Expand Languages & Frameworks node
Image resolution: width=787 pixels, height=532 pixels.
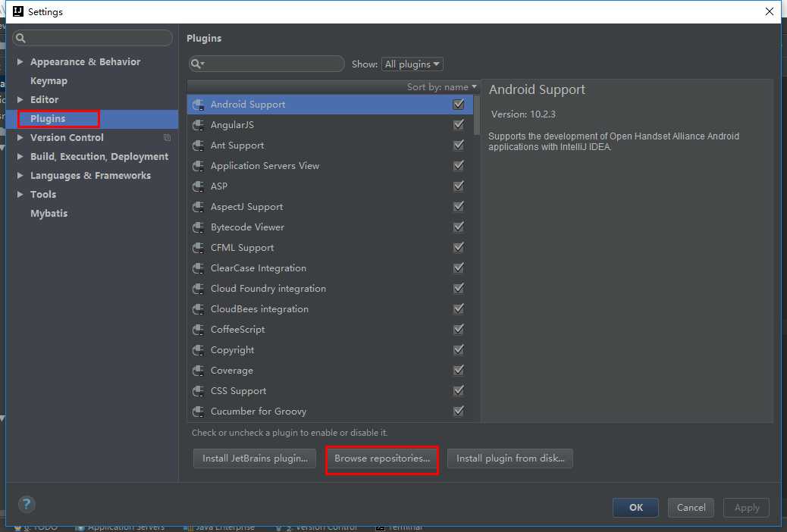click(x=20, y=175)
